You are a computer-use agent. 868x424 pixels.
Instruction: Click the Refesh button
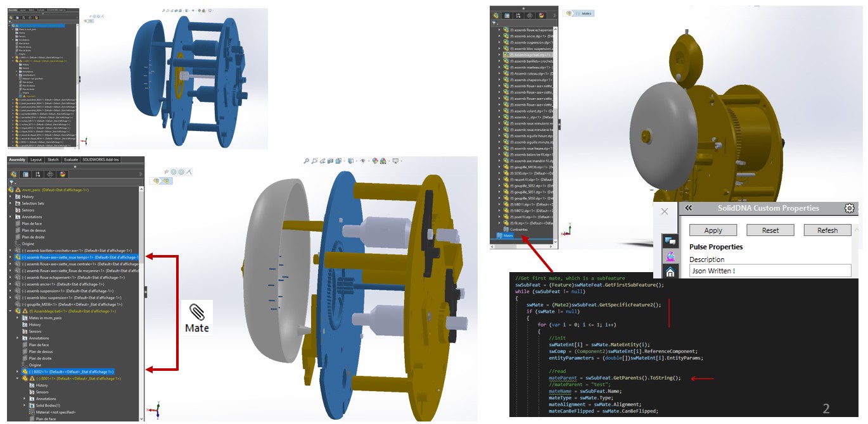pos(827,230)
